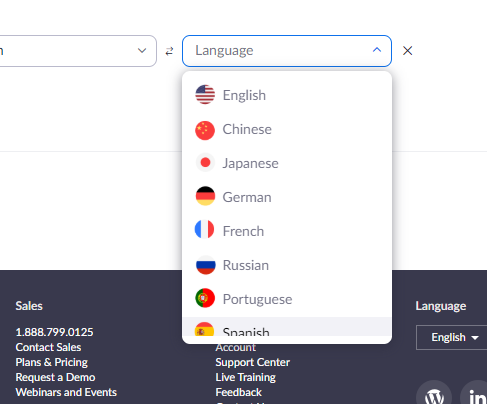Click the Language placeholder input field
Image resolution: width=487 pixels, height=404 pixels.
[287, 51]
